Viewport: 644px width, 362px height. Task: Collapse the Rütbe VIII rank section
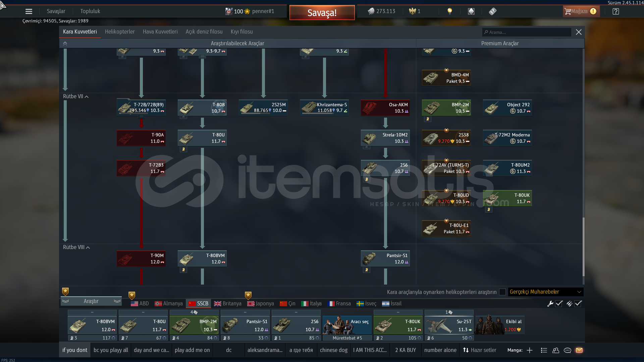[76, 247]
